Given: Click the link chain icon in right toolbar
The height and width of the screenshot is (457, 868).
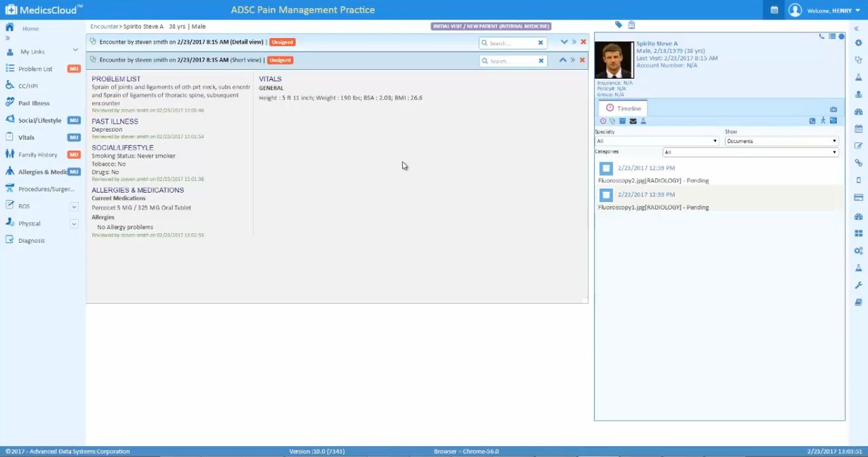Looking at the screenshot, I should pos(858,163).
